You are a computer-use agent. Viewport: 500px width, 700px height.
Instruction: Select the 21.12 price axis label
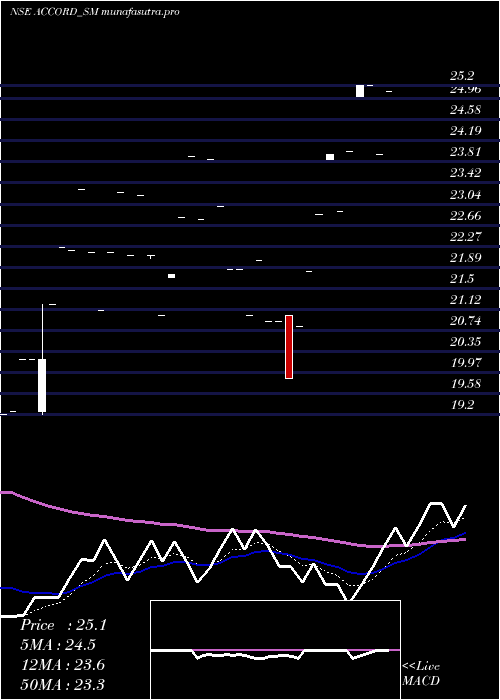465,300
